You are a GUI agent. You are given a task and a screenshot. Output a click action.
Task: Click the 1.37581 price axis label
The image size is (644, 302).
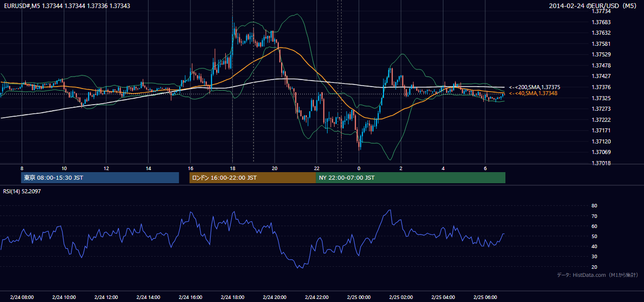601,44
